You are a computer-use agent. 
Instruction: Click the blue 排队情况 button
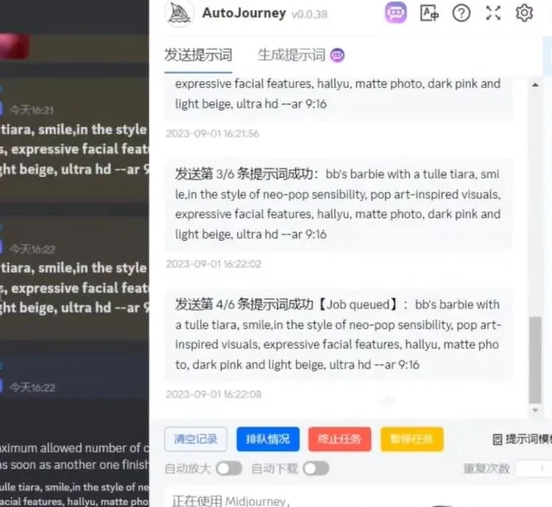tap(268, 439)
